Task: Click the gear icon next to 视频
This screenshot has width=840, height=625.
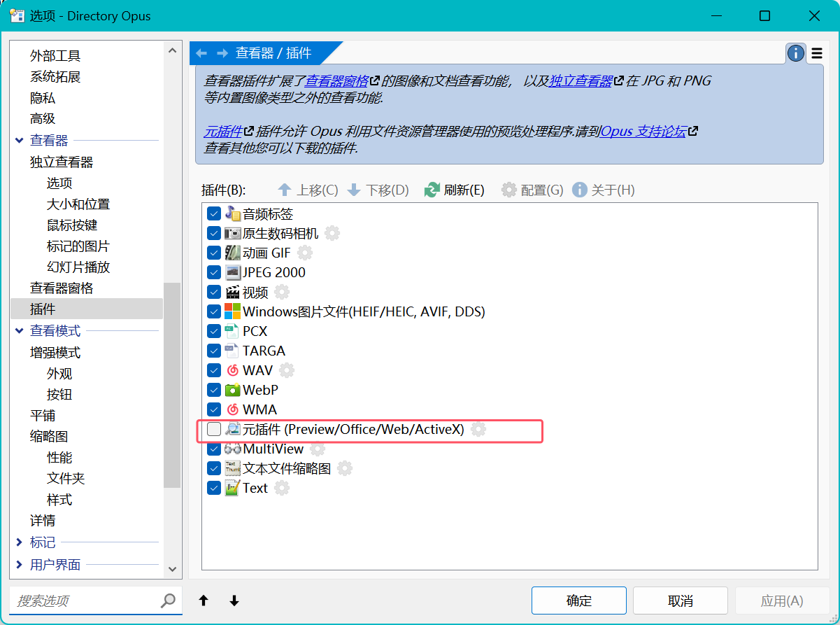Action: [x=281, y=292]
